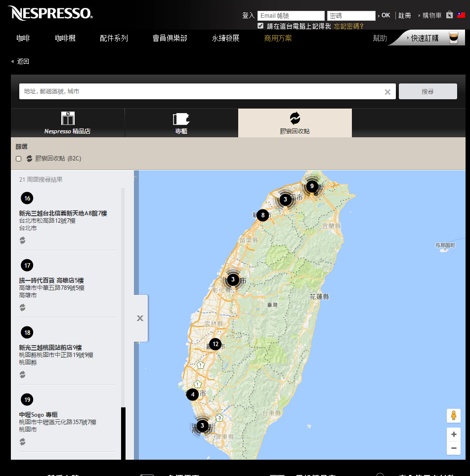Open the 購物車 cart link

click(432, 15)
